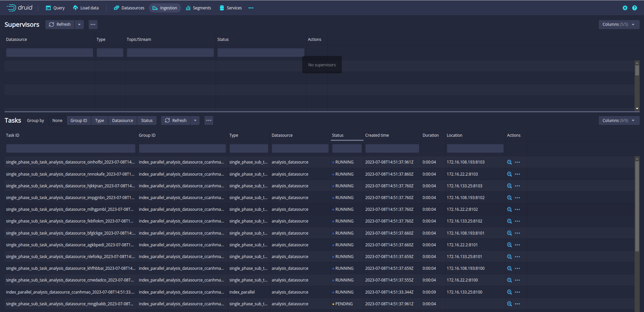Open the help question mark icon
Viewport: 644px width, 312px height.
pos(635,8)
